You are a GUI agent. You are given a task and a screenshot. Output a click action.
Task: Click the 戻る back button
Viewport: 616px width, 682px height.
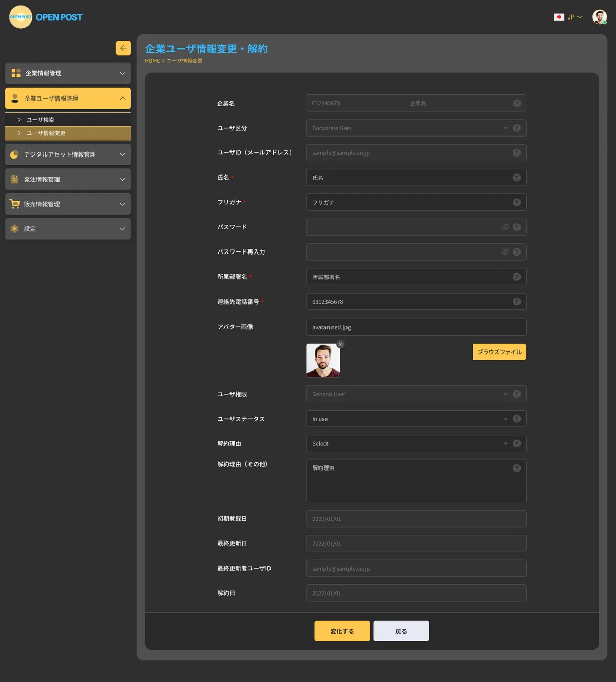coord(401,631)
